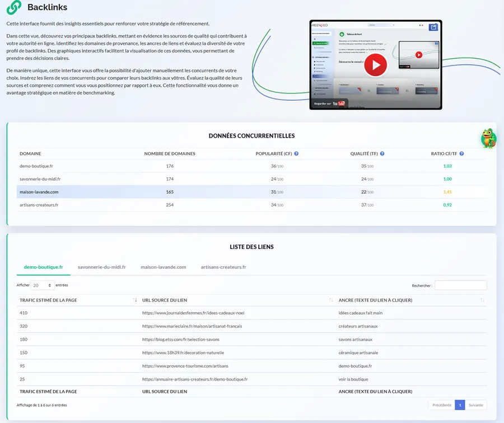
Task: Go to the Suivante page
Action: [x=475, y=405]
